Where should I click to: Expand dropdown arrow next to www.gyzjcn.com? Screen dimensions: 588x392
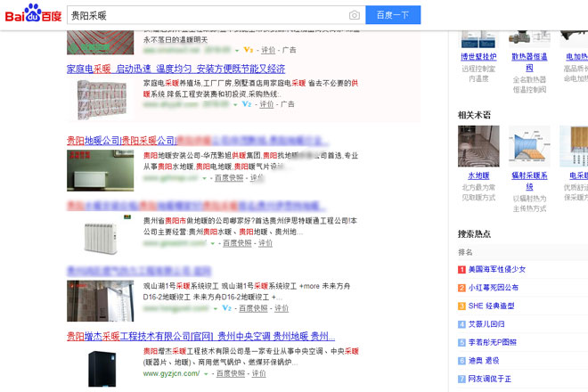tap(206, 374)
